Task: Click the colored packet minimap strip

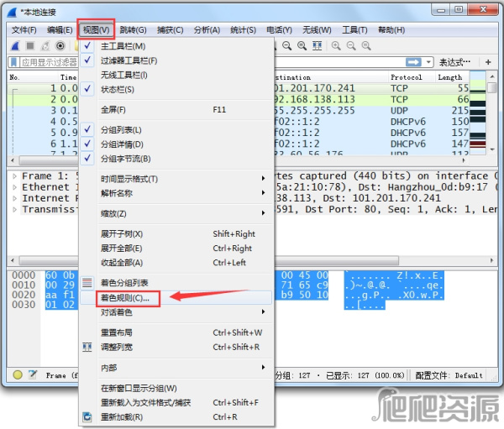Action: pos(478,113)
